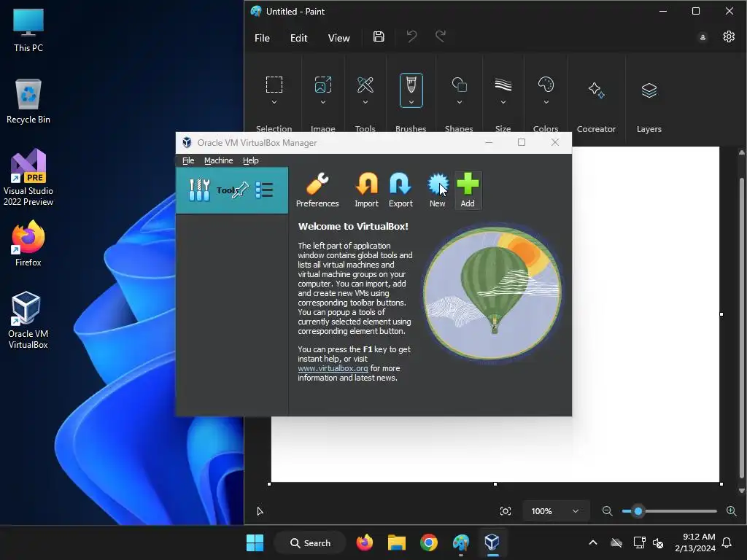
Task: Open Paint settings gear
Action: (729, 36)
